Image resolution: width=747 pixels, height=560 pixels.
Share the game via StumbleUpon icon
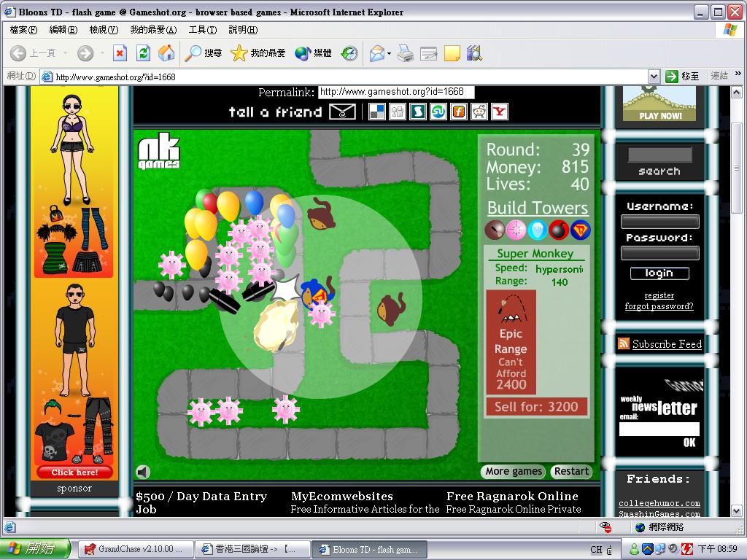pos(438,112)
